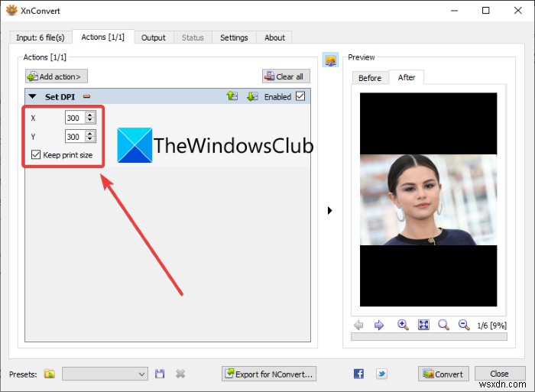Switch to the Input: 6 file(s) tab

pos(41,37)
